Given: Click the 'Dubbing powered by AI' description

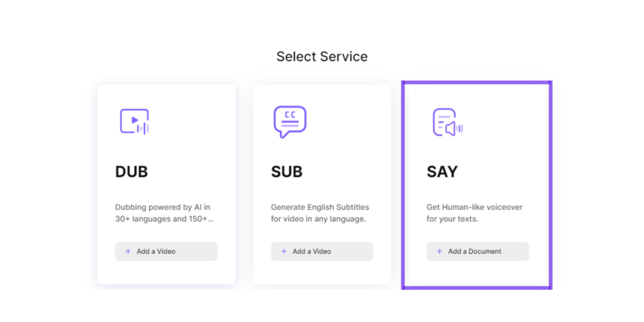Looking at the screenshot, I should (x=164, y=213).
